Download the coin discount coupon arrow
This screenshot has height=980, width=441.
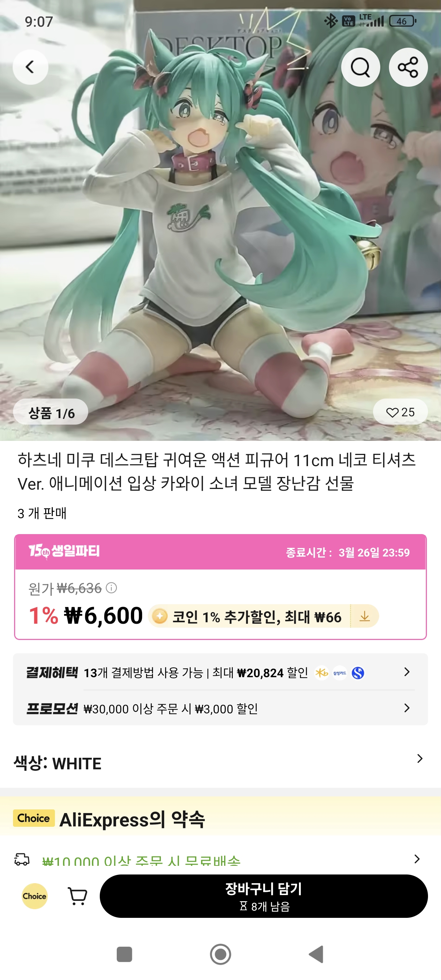(364, 616)
